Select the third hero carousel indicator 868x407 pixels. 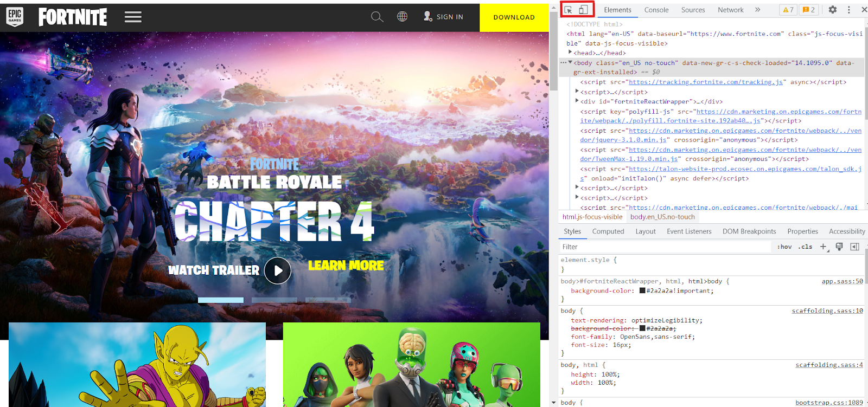(328, 300)
